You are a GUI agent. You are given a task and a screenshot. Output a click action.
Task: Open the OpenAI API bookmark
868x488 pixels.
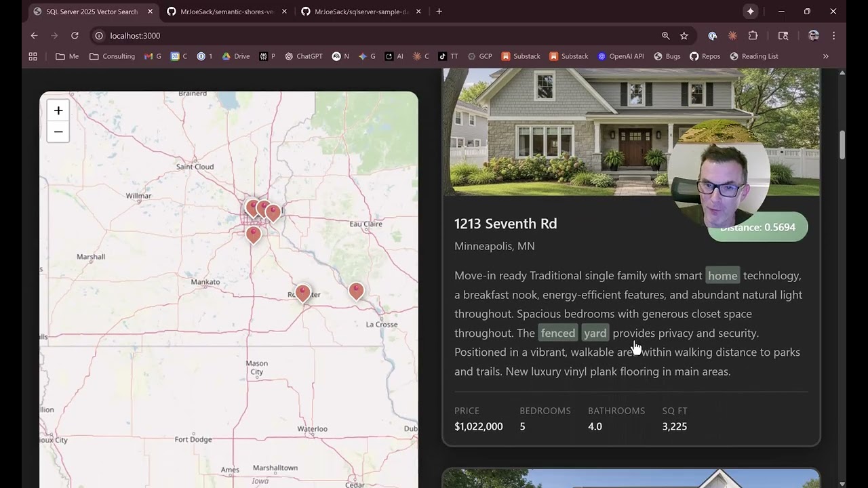click(x=620, y=56)
